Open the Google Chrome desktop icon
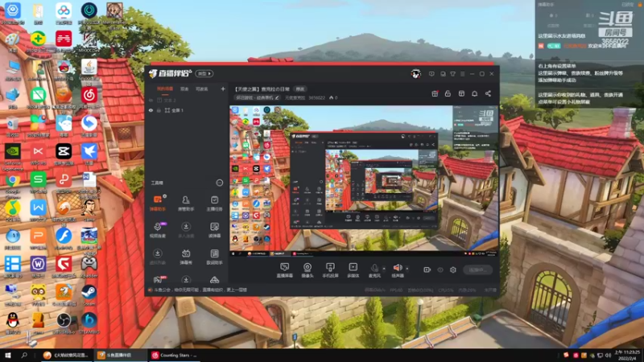 click(x=12, y=183)
